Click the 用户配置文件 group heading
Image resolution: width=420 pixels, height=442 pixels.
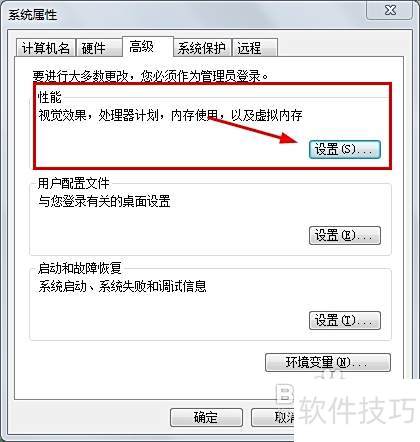click(73, 183)
